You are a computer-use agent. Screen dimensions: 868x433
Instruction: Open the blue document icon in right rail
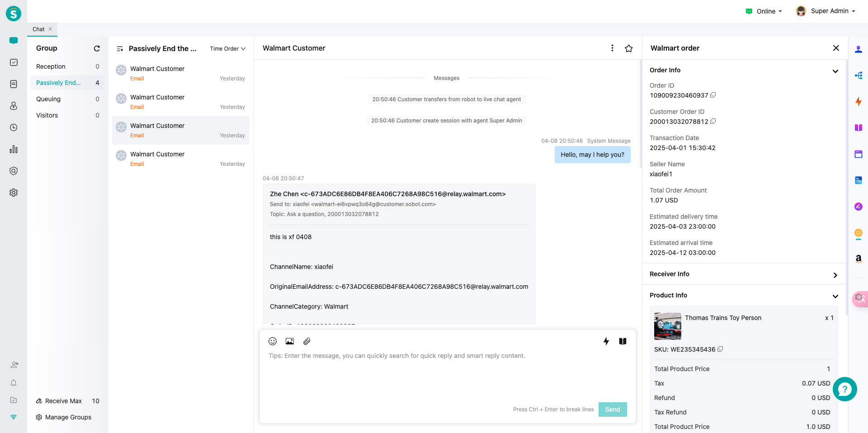coord(859,180)
